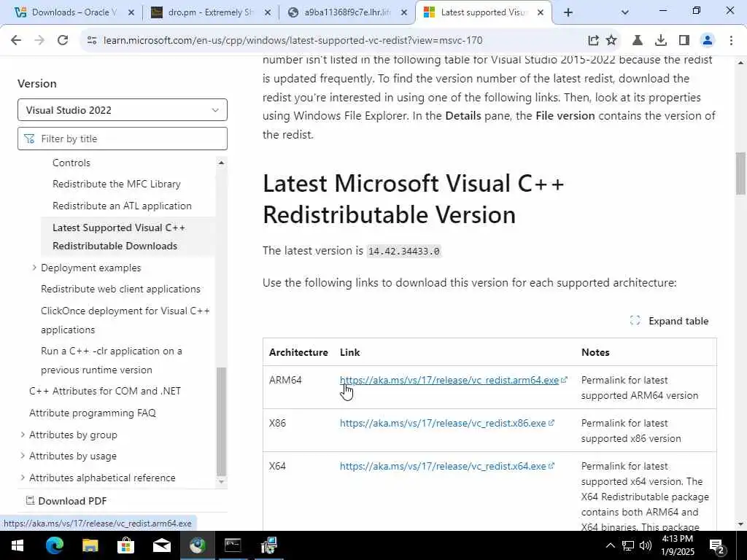Go back to the previous page
The image size is (747, 560).
[16, 41]
